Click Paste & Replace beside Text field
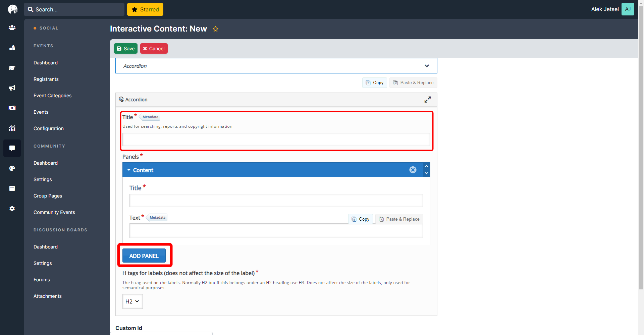644x335 pixels. pos(399,219)
